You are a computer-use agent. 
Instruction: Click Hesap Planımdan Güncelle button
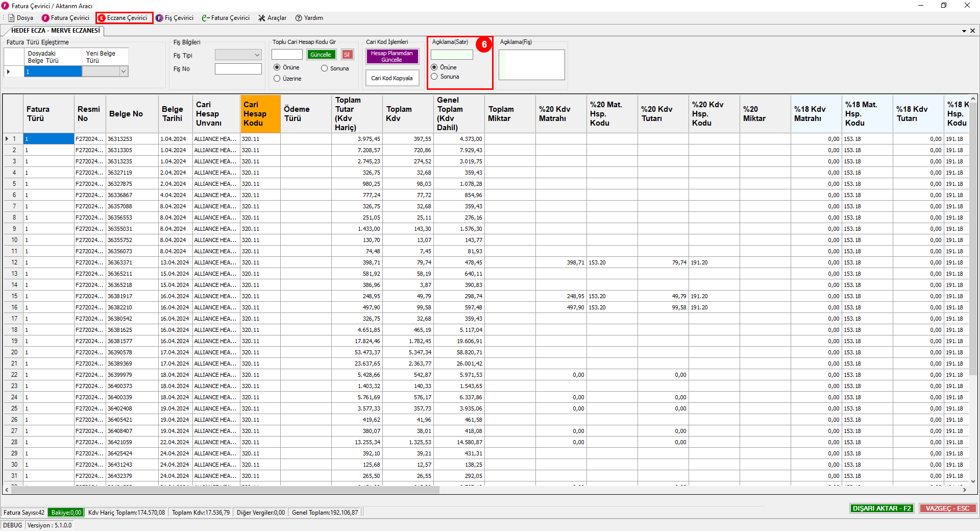tap(392, 56)
